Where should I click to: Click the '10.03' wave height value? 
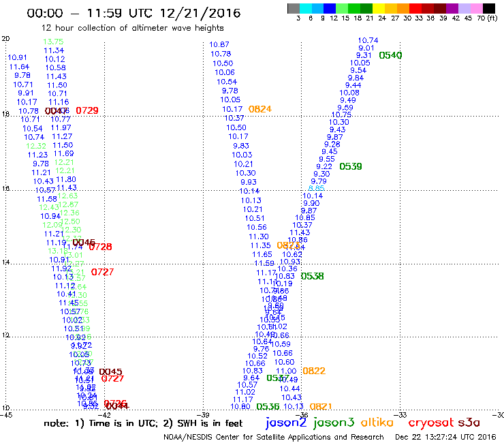(x=242, y=155)
